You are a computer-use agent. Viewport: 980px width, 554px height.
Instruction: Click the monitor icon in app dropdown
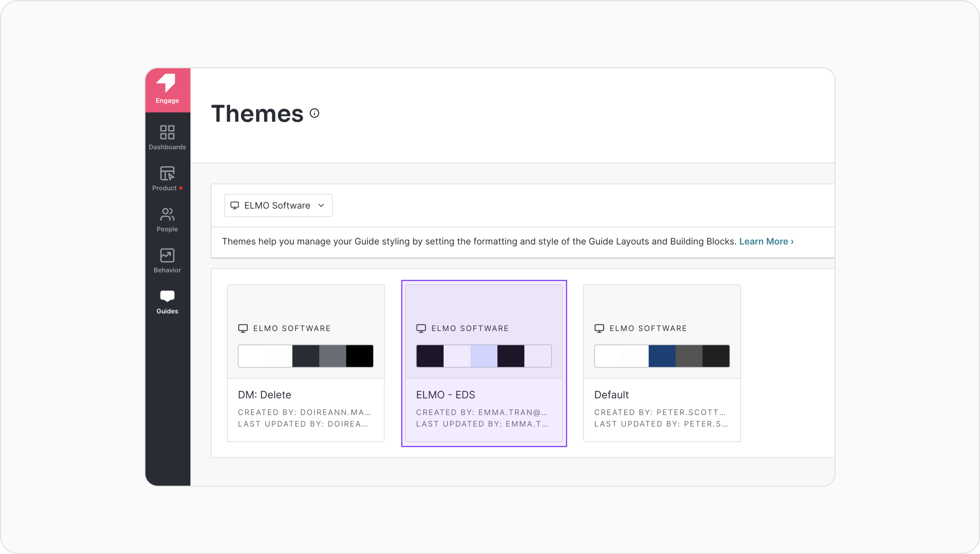pyautogui.click(x=235, y=205)
